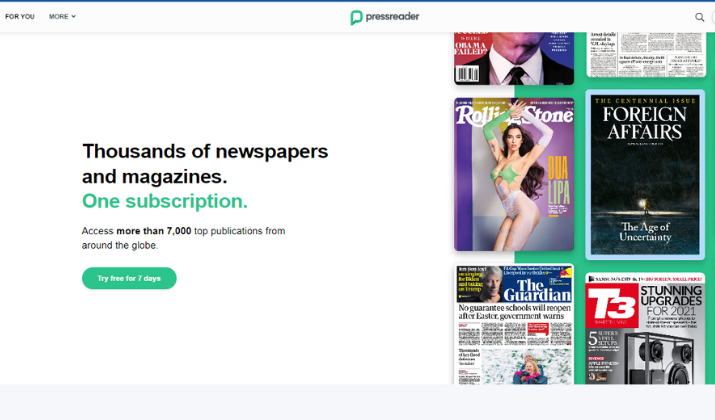Open the T3 magazine cover
The image size is (715, 420).
click(x=645, y=328)
